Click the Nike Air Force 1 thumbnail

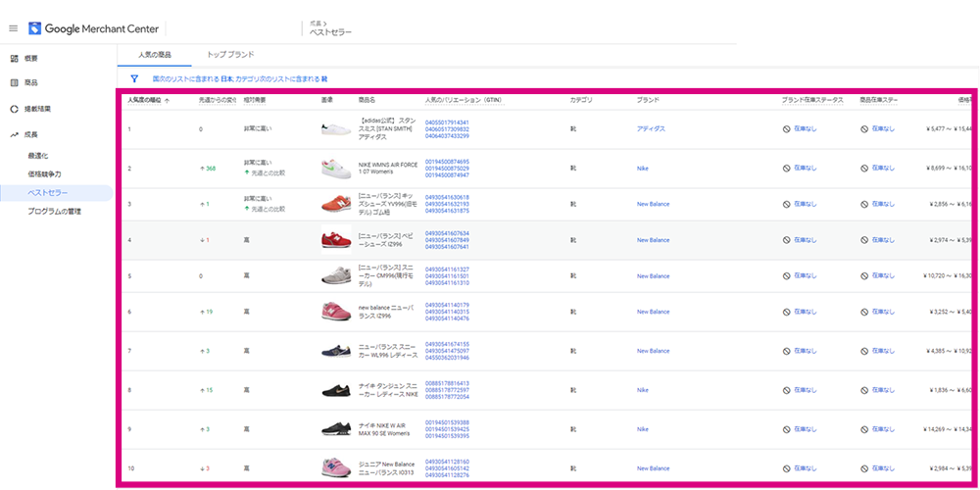click(x=336, y=169)
